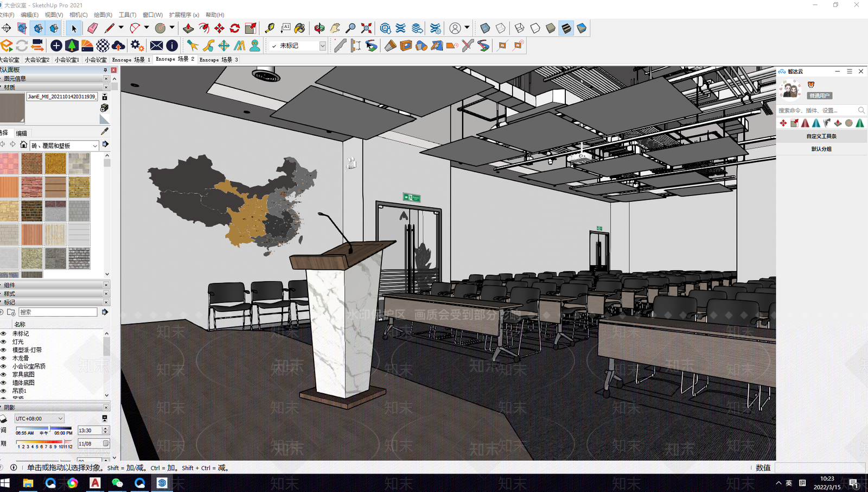Select the Rotate tool in toolbar
The width and height of the screenshot is (868, 492).
pyautogui.click(x=235, y=28)
